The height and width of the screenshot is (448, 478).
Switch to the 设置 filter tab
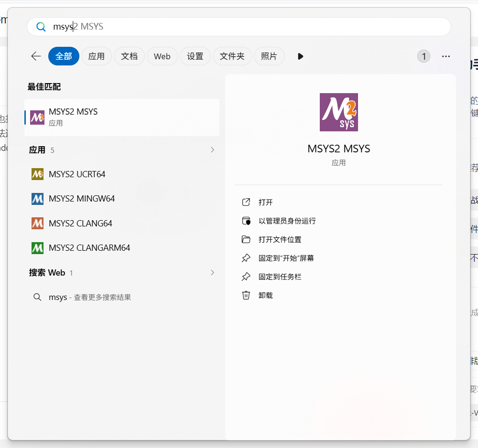tap(195, 56)
